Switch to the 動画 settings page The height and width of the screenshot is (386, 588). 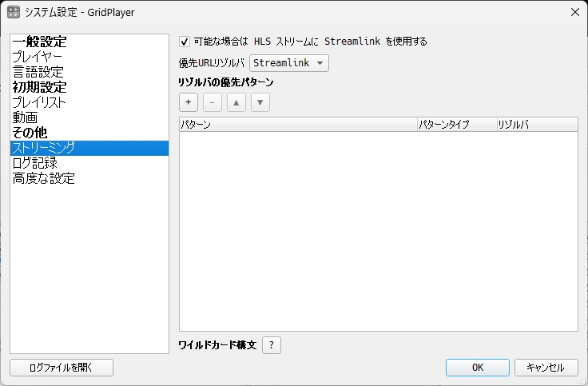tap(25, 117)
